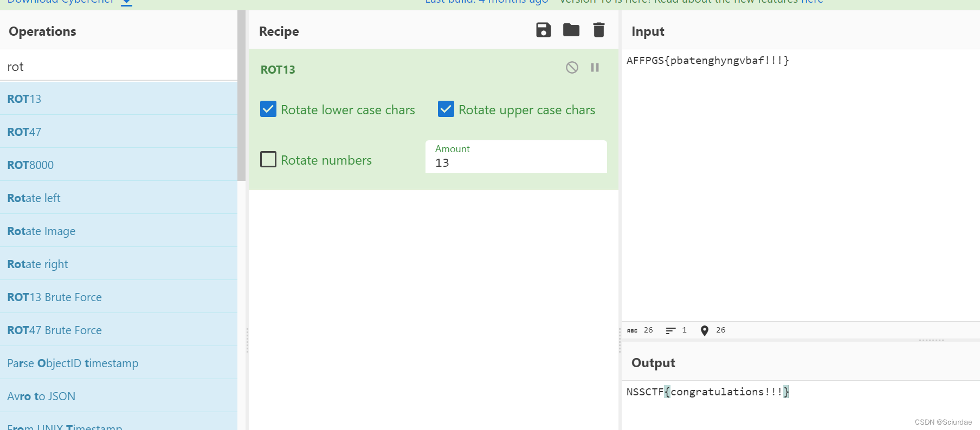980x430 pixels.
Task: Toggle Rotate upper case chars checkbox
Action: [x=446, y=109]
